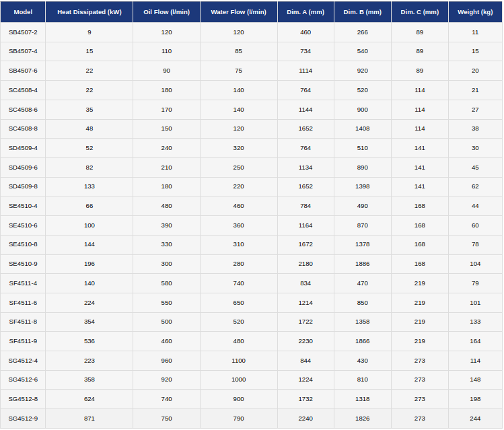The image size is (504, 430).
Task: Select Dim. B value 1886
Action: pyautogui.click(x=362, y=264)
